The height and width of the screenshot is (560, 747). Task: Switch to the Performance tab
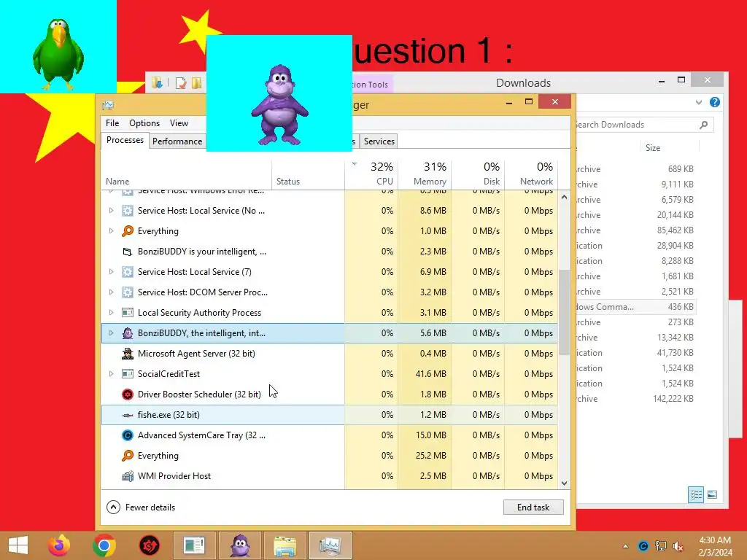pyautogui.click(x=177, y=141)
